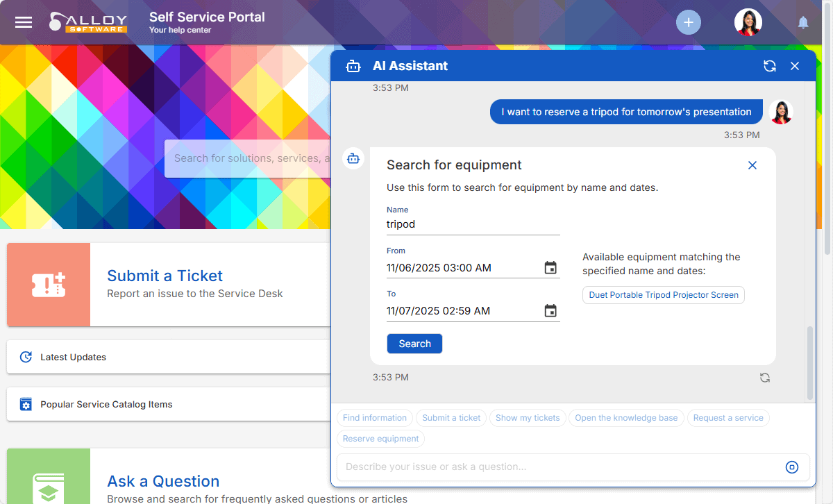This screenshot has width=833, height=504.
Task: Click the plus create-new button in header
Action: [x=688, y=22]
